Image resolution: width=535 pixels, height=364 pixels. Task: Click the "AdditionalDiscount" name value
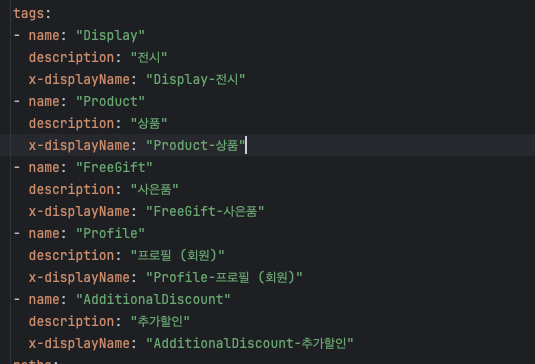click(x=153, y=299)
